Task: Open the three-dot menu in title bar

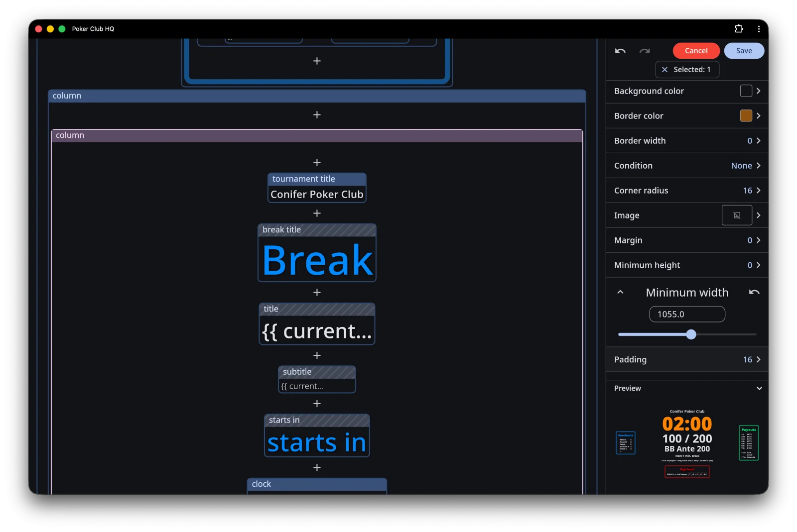Action: (759, 29)
